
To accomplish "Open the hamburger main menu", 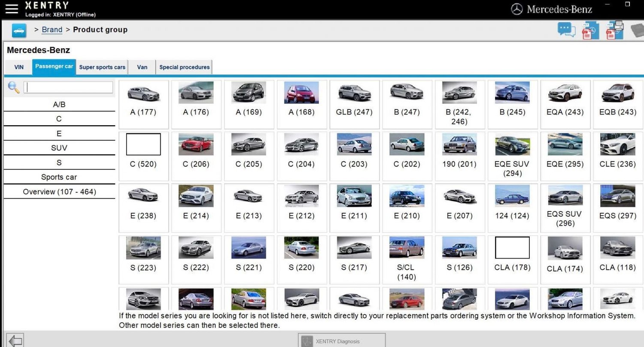I will pyautogui.click(x=12, y=9).
